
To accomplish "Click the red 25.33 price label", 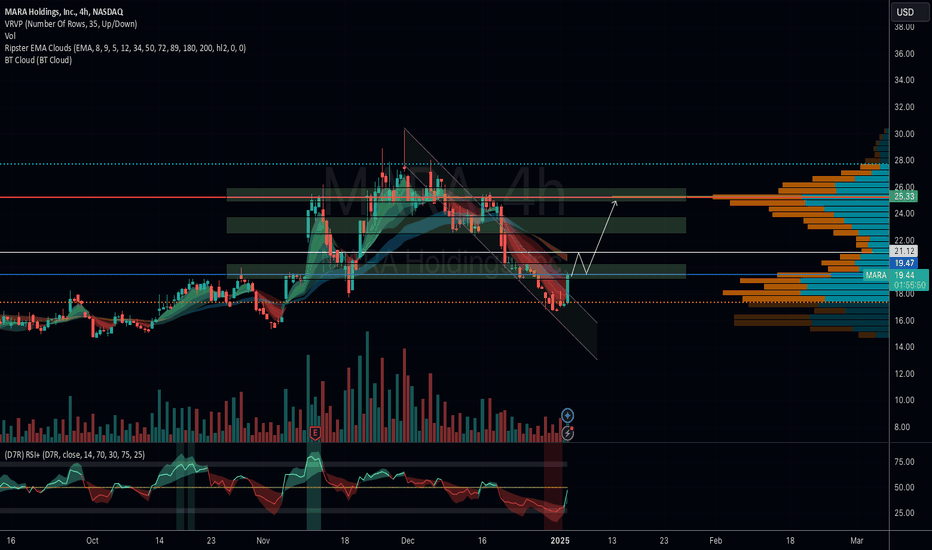I will [904, 196].
